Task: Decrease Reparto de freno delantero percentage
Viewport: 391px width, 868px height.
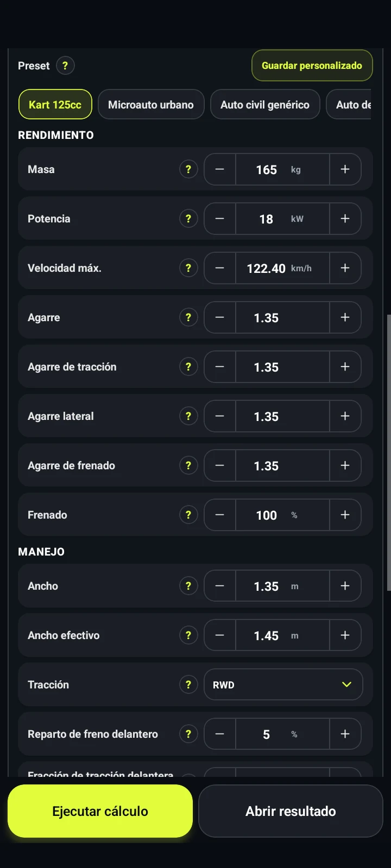Action: [x=220, y=734]
